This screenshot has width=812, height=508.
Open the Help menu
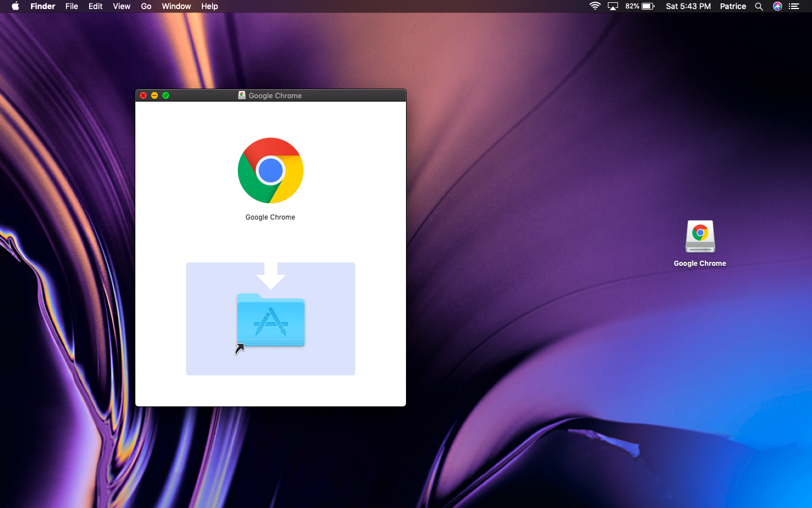pos(209,6)
